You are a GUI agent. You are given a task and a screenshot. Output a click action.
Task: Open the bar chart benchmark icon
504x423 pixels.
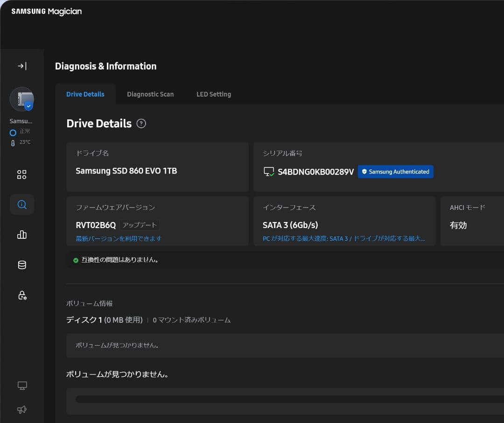22,235
